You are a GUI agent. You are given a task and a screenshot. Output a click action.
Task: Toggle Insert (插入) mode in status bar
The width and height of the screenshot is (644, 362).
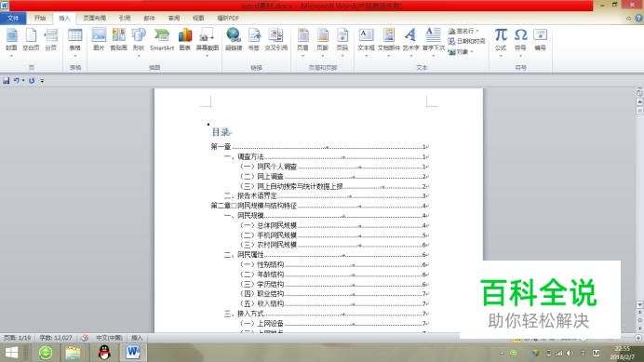pos(137,338)
